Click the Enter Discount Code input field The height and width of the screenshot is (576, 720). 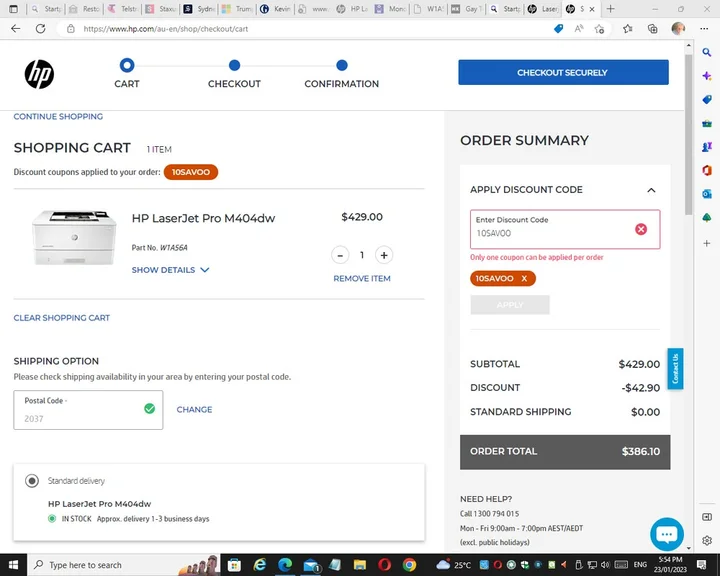pos(565,229)
